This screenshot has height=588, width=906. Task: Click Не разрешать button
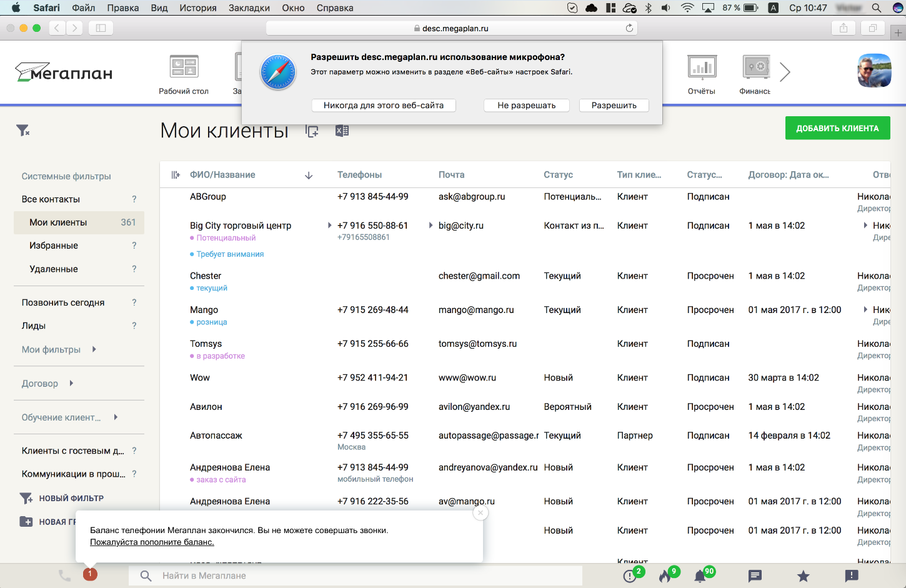527,106
